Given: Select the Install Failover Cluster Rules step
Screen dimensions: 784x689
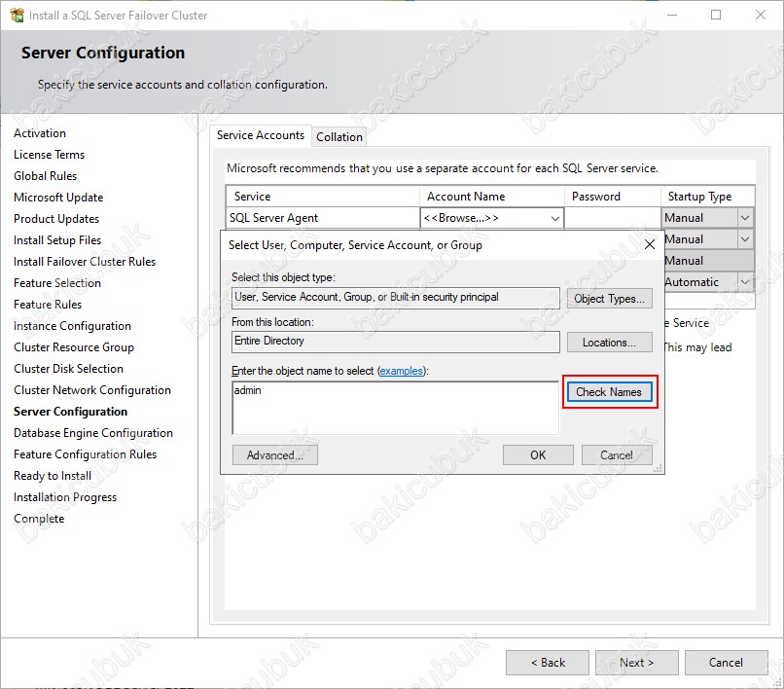Looking at the screenshot, I should tap(85, 262).
